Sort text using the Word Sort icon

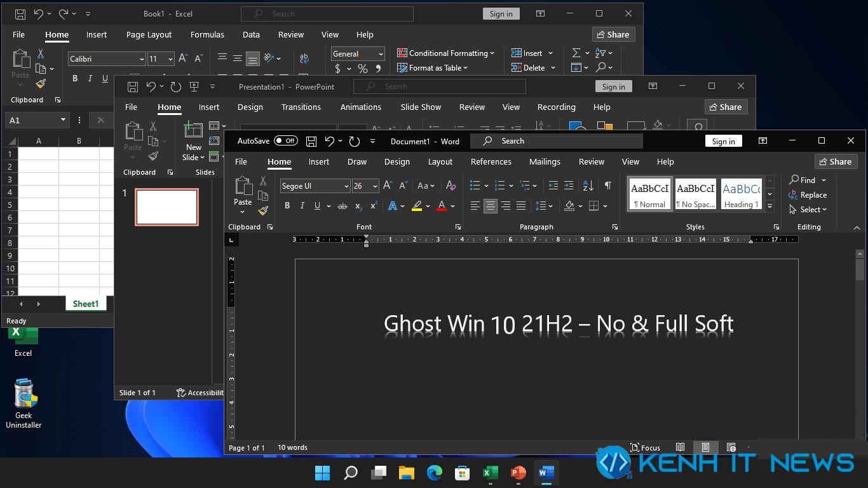[588, 186]
